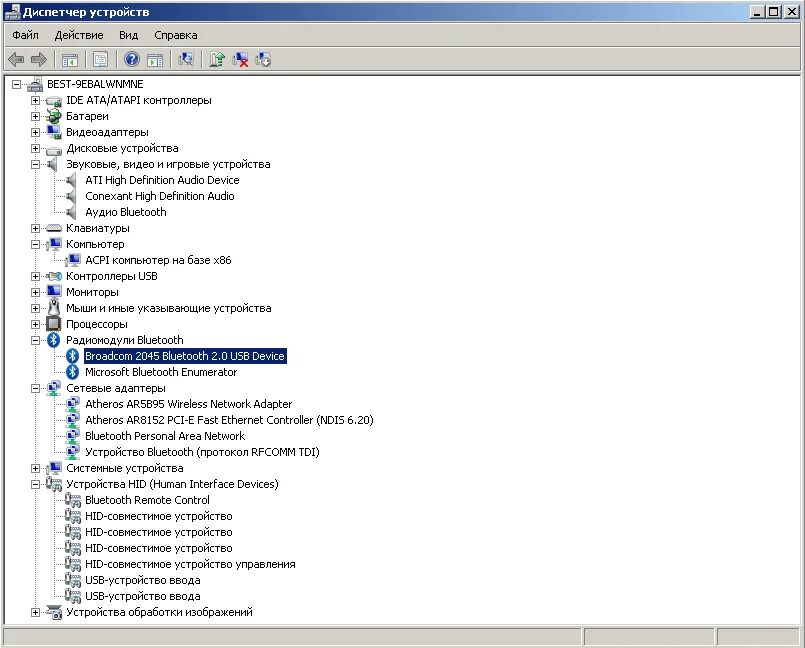Expand the Батареи node
805x648 pixels.
(x=35, y=116)
